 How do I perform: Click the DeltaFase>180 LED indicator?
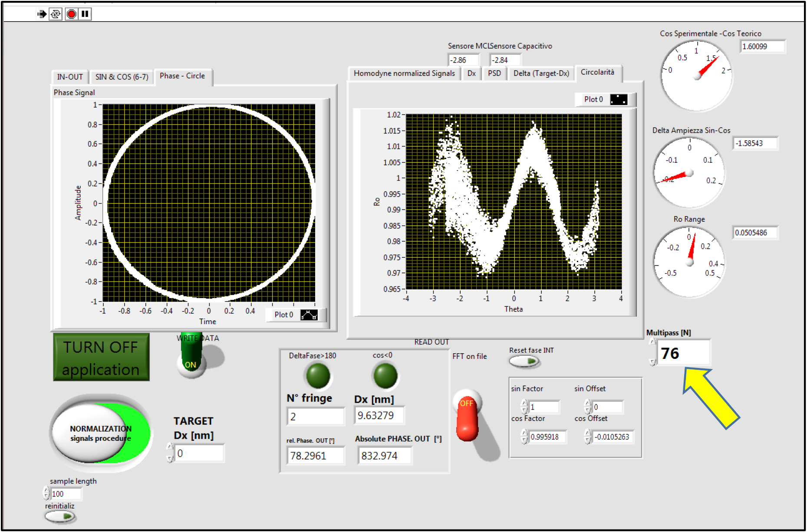[x=318, y=376]
